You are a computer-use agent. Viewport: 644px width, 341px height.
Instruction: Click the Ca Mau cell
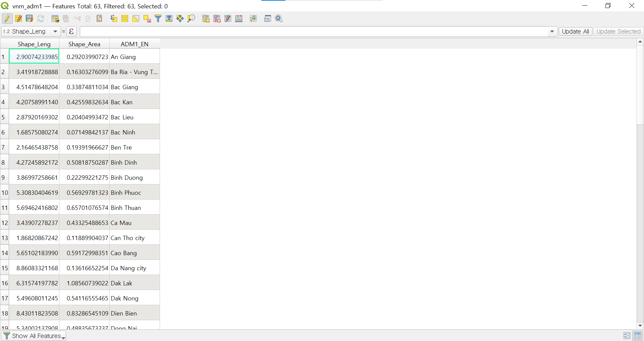pos(135,223)
